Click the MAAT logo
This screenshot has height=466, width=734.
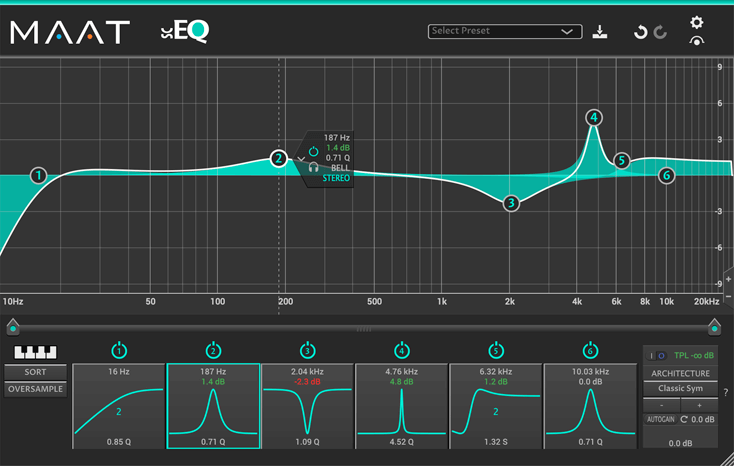[70, 32]
